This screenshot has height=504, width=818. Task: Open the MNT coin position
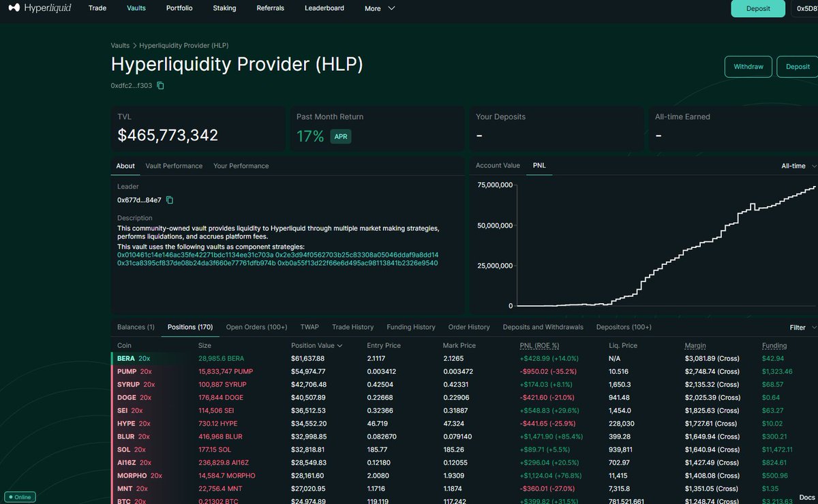124,488
